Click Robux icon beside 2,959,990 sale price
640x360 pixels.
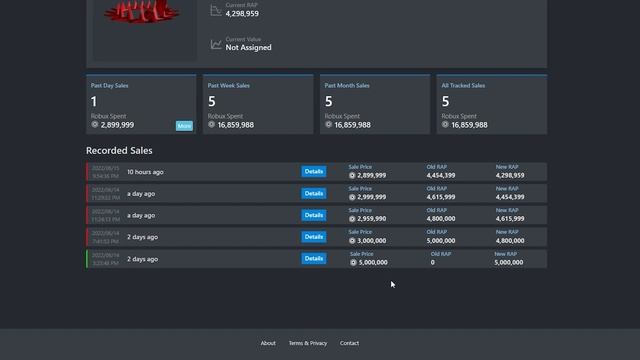pos(352,219)
